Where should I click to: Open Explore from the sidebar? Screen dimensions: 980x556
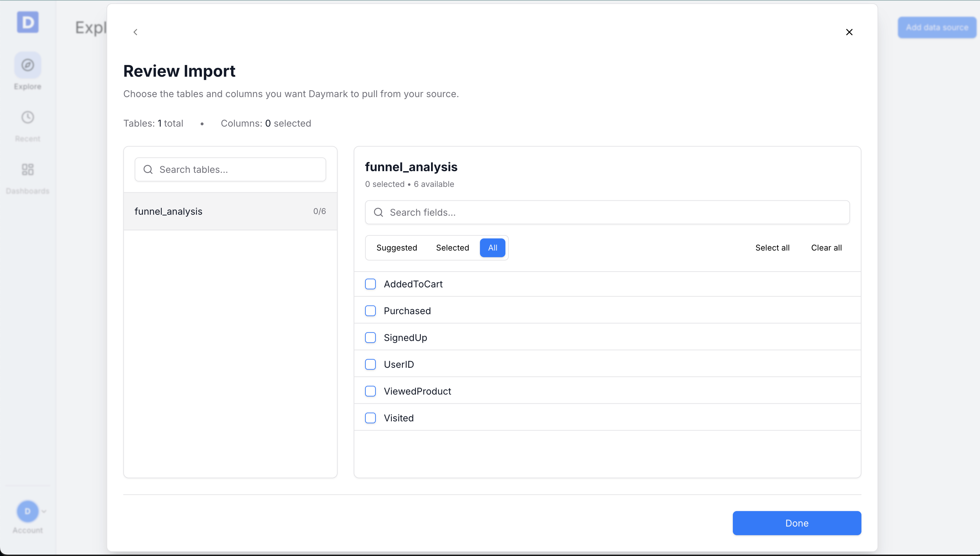[x=27, y=71]
